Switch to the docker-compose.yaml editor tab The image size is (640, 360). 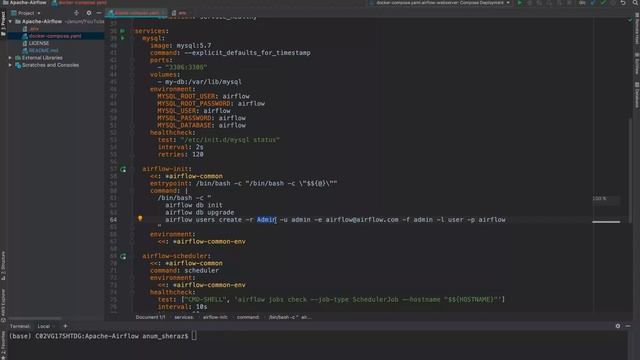point(136,13)
